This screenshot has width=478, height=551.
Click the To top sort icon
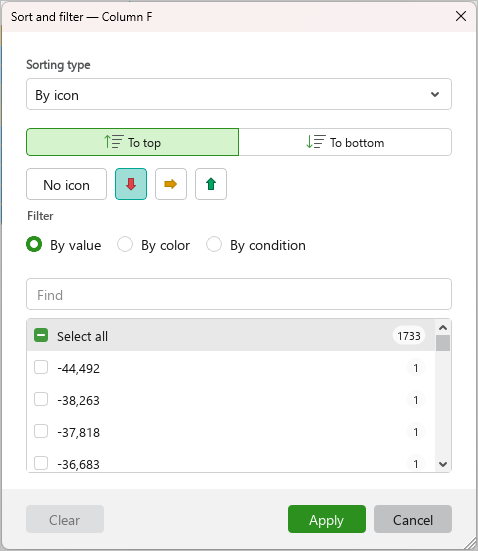114,142
